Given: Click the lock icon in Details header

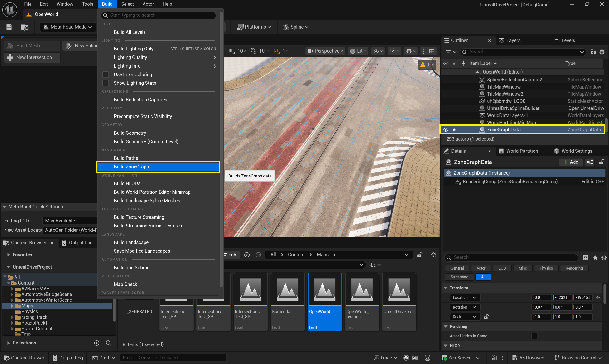Looking at the screenshot, I should tap(601, 162).
